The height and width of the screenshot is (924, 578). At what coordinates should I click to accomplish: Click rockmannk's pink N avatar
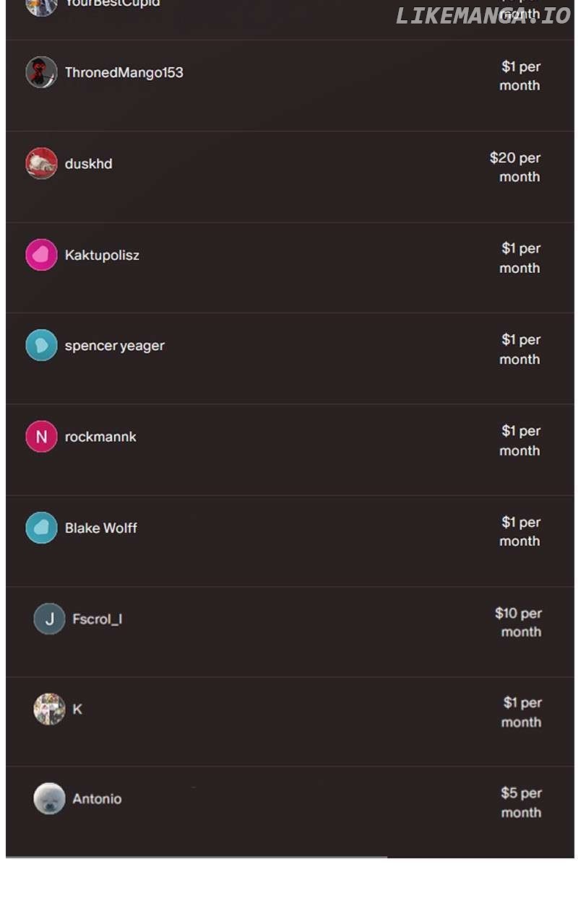pos(41,437)
